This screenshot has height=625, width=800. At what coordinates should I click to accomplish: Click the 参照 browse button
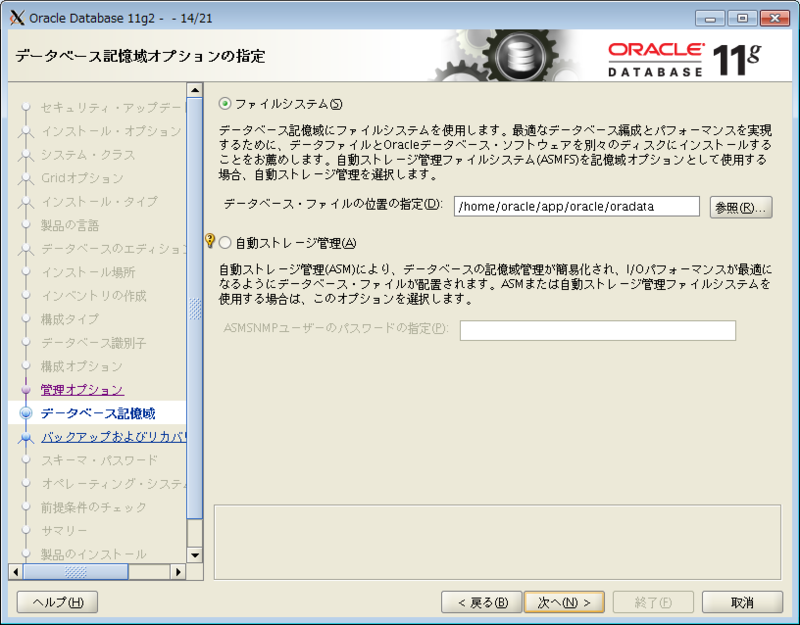740,206
